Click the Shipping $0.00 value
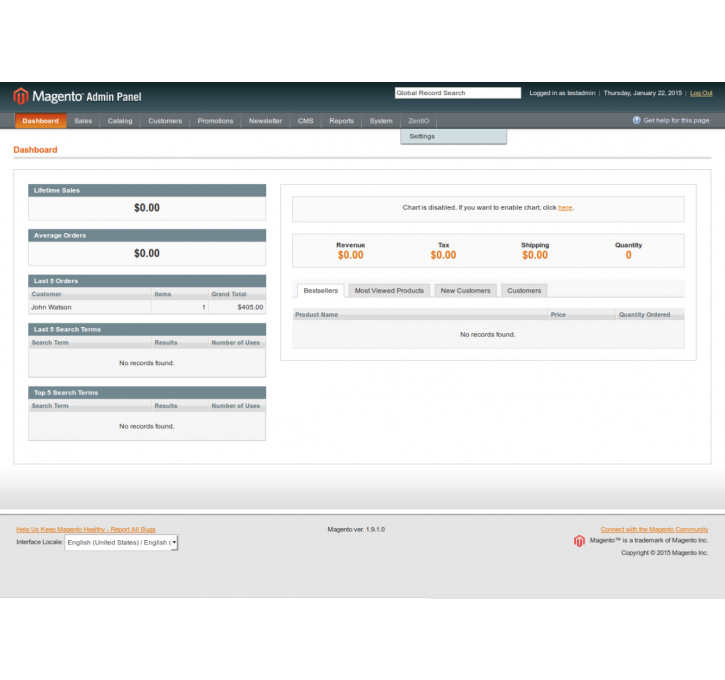Screen dimensions: 725x680 535,255
